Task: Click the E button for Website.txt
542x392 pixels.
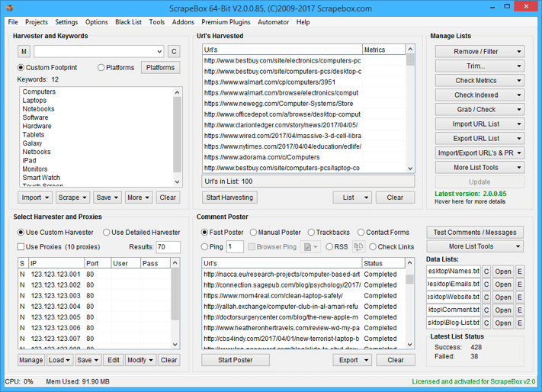Action: [520, 297]
